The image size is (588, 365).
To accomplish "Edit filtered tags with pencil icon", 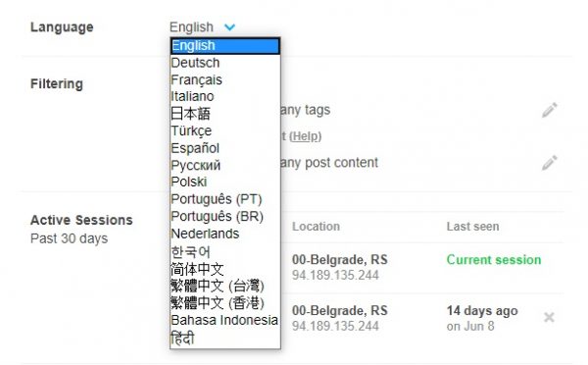I will pyautogui.click(x=550, y=110).
